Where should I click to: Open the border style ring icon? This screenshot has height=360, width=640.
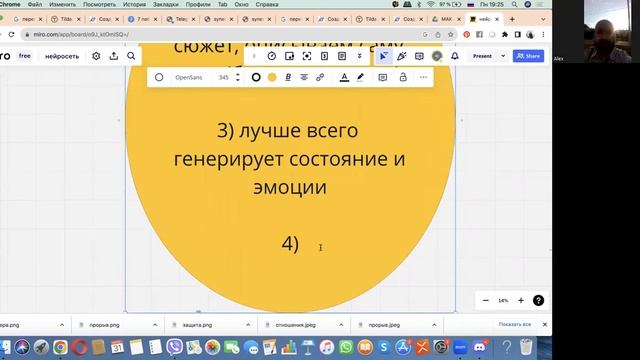click(x=256, y=77)
